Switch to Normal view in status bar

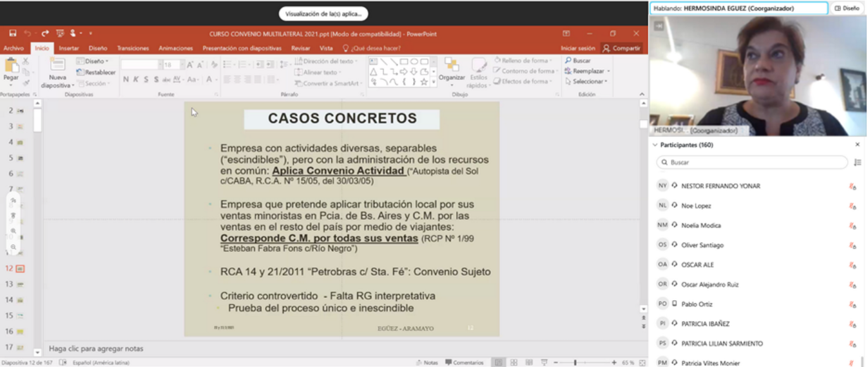[499, 362]
